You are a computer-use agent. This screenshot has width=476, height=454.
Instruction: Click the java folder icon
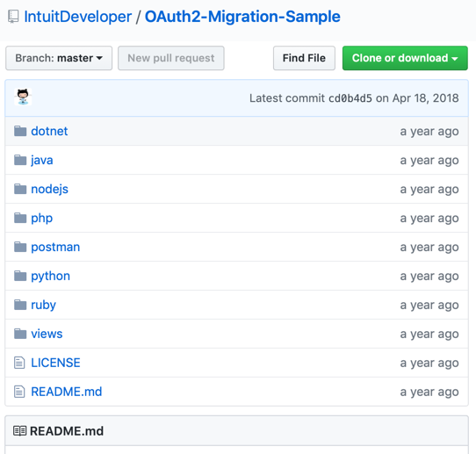(20, 160)
